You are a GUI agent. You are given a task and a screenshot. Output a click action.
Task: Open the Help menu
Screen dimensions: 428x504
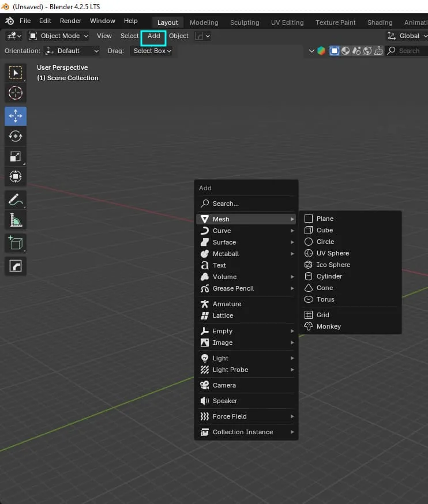coord(131,21)
